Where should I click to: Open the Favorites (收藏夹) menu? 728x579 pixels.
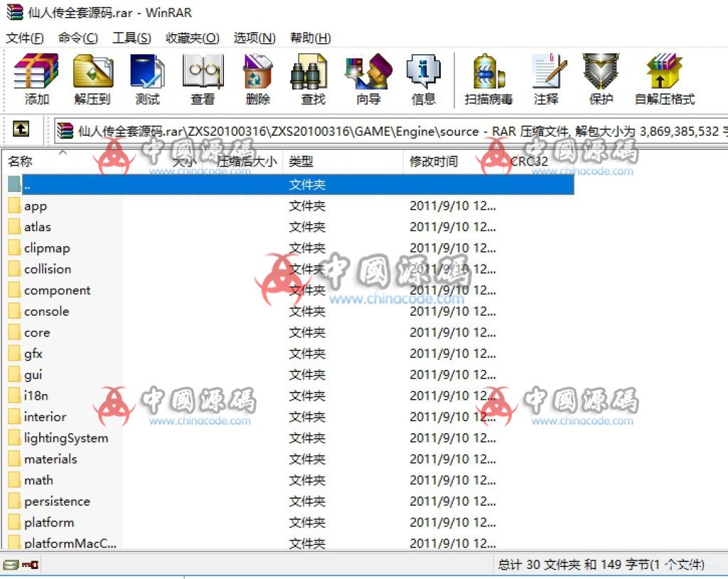(192, 38)
